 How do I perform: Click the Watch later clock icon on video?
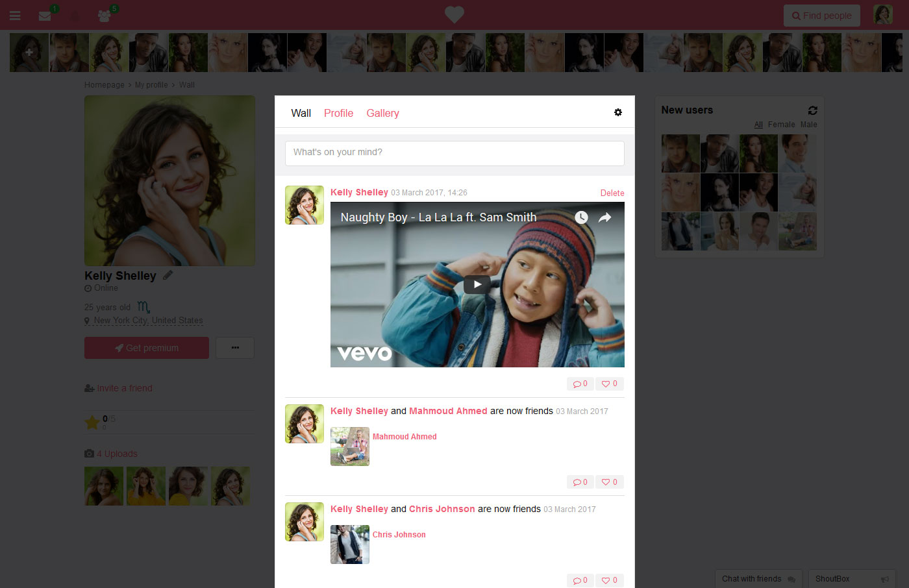(x=581, y=217)
